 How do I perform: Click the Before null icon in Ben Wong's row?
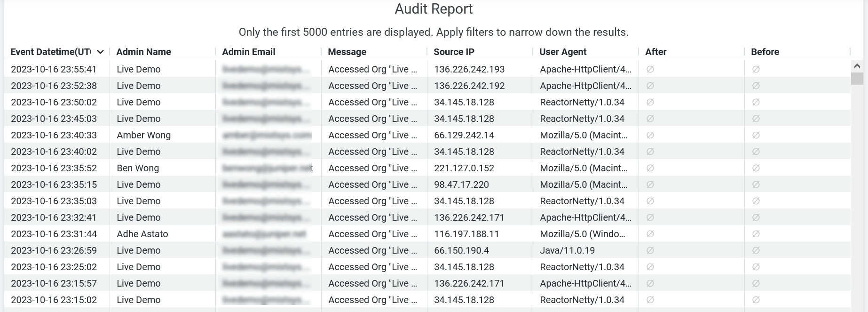[x=756, y=168]
